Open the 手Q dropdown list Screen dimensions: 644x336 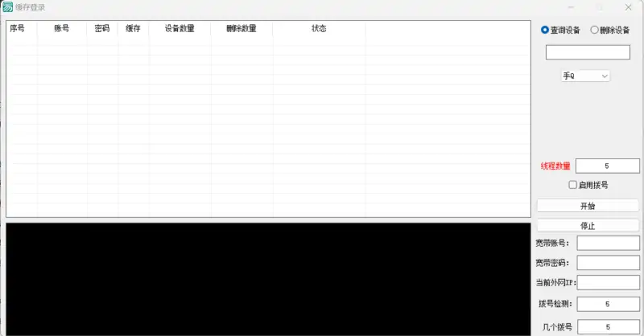pyautogui.click(x=585, y=76)
